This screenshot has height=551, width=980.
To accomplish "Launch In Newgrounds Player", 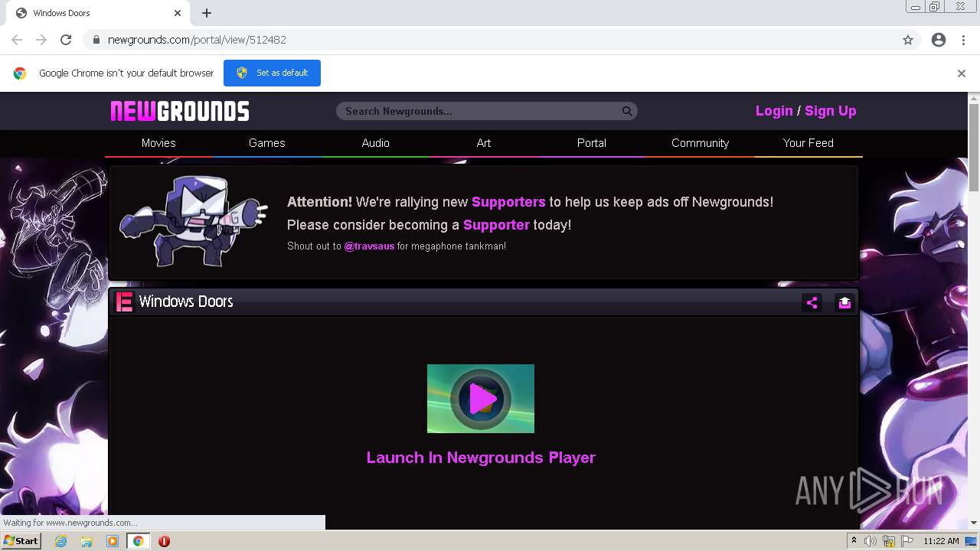I will tap(481, 458).
